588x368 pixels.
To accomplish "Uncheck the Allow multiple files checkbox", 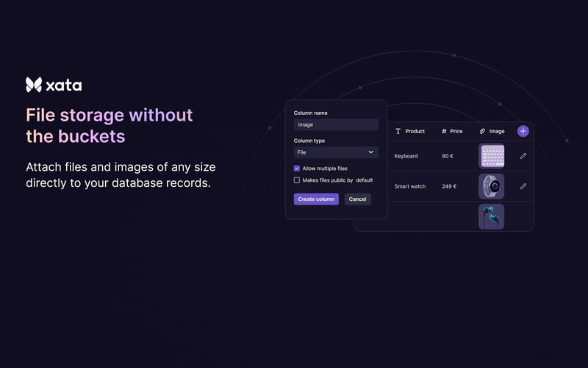I will click(297, 169).
